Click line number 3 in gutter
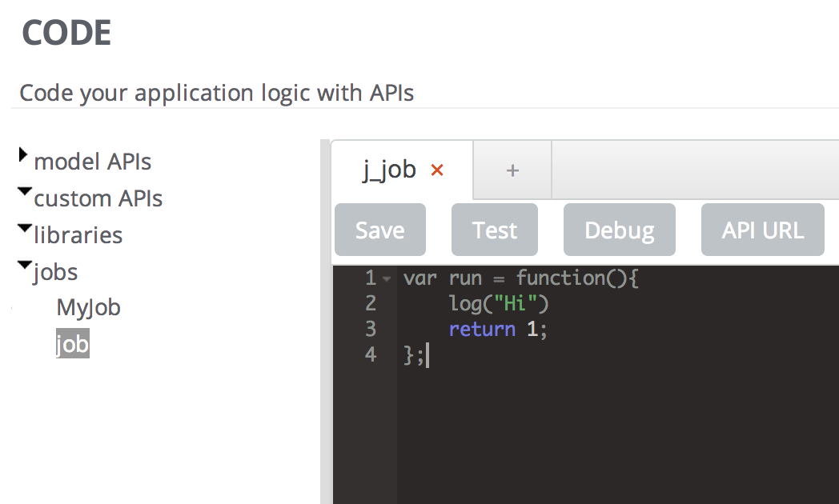 (371, 329)
